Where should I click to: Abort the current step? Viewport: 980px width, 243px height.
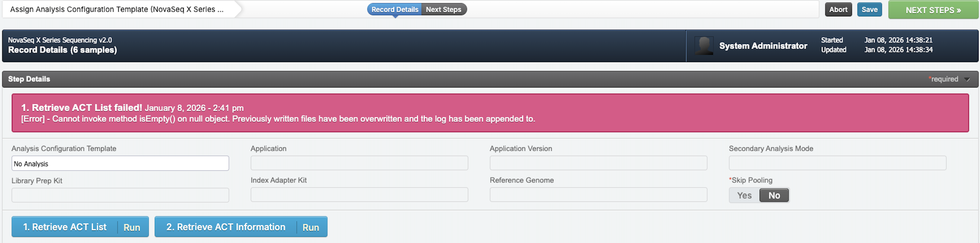(838, 9)
